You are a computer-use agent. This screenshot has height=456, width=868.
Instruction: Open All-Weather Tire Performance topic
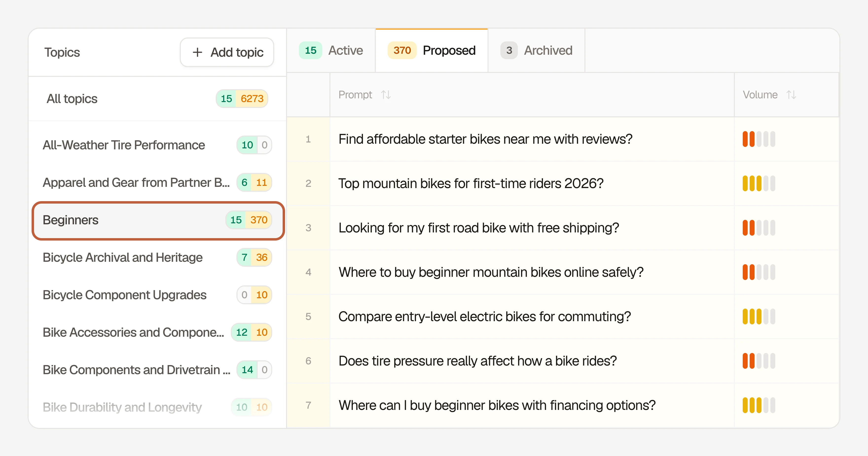[x=157, y=145]
